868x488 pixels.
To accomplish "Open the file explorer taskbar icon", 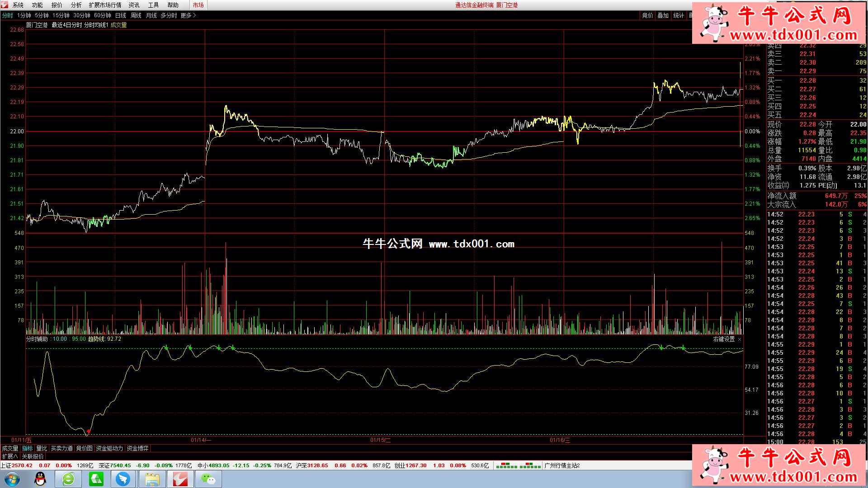I will click(x=152, y=479).
